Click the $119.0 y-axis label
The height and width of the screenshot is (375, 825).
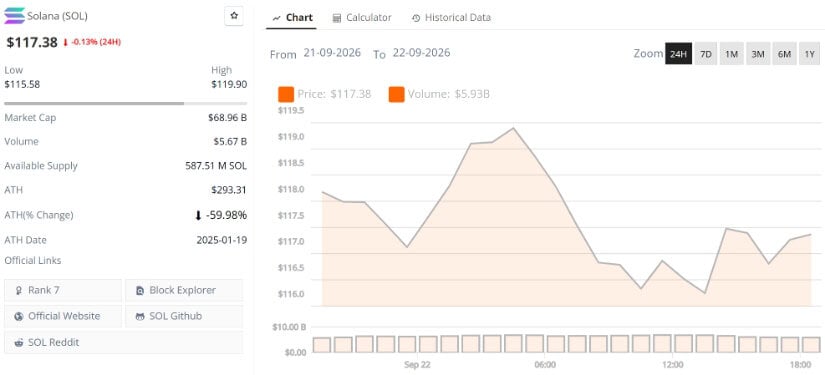pos(291,137)
